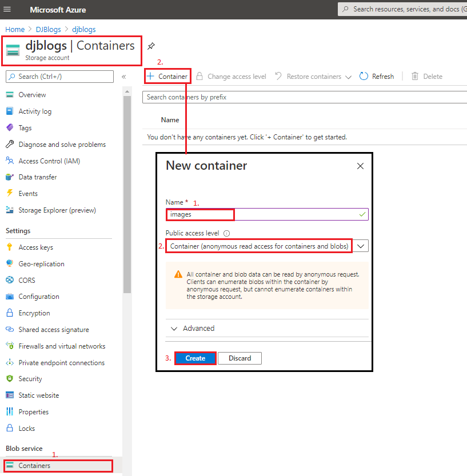467x476 pixels.
Task: Click the Create button
Action: (195, 358)
